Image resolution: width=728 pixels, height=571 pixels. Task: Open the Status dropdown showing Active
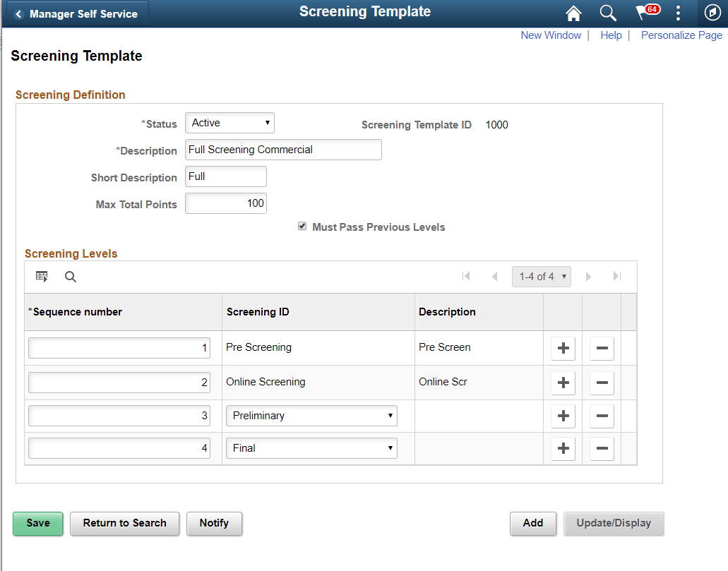(x=229, y=122)
